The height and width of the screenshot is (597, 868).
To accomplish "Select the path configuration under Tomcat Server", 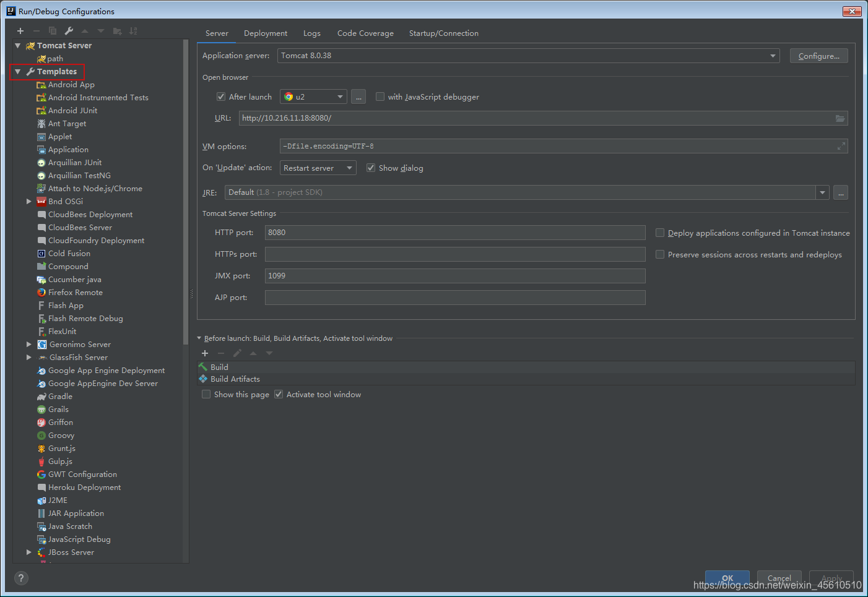I will coord(50,59).
